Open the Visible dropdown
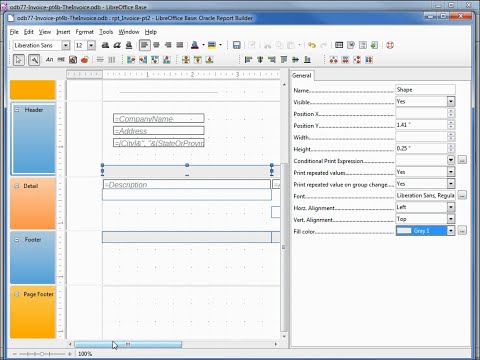The width and height of the screenshot is (480, 360). [451, 102]
